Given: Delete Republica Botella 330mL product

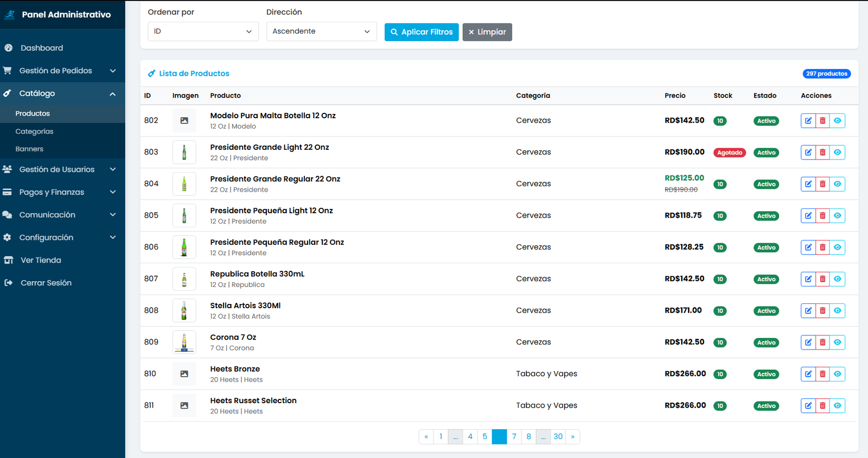Looking at the screenshot, I should pyautogui.click(x=822, y=279).
